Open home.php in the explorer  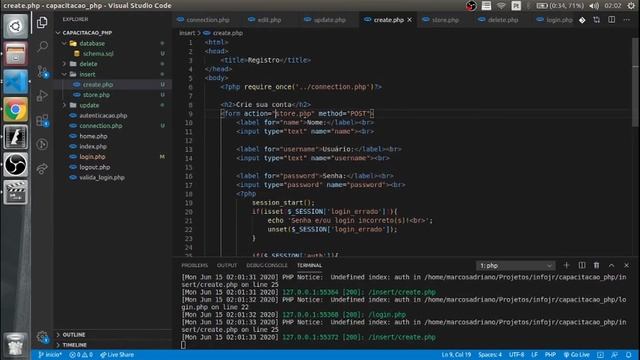pos(93,136)
